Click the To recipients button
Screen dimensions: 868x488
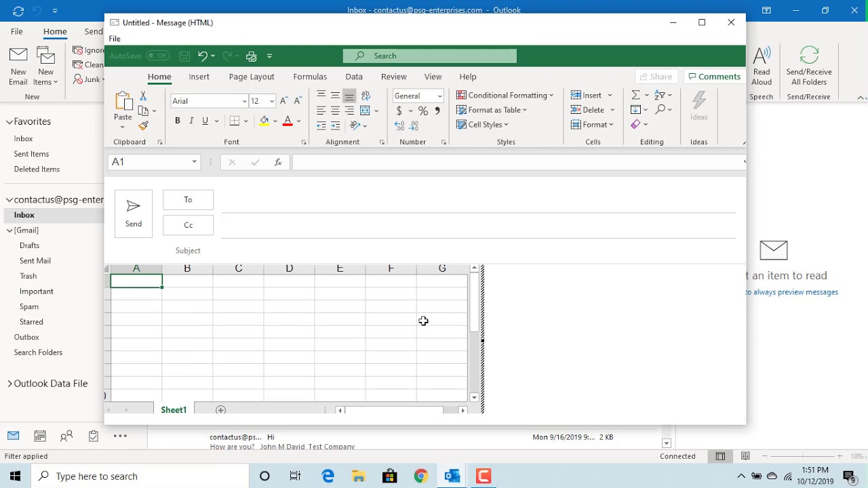pyautogui.click(x=188, y=200)
